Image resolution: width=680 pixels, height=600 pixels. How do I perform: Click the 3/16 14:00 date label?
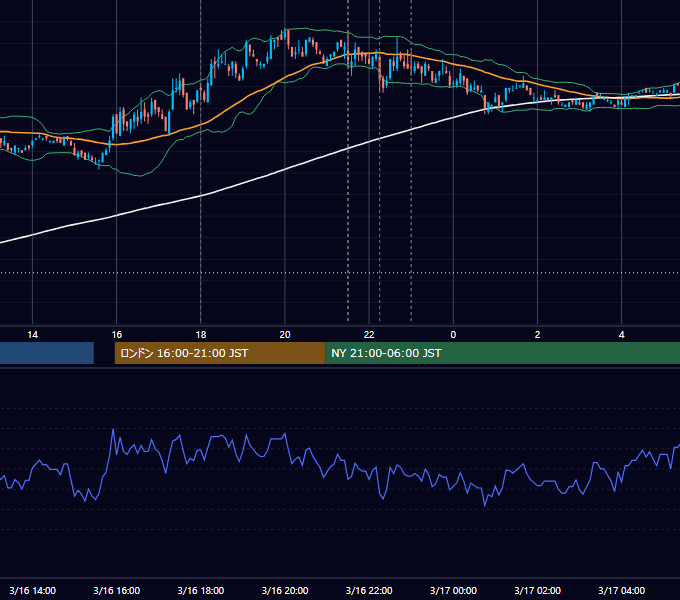pos(33,590)
